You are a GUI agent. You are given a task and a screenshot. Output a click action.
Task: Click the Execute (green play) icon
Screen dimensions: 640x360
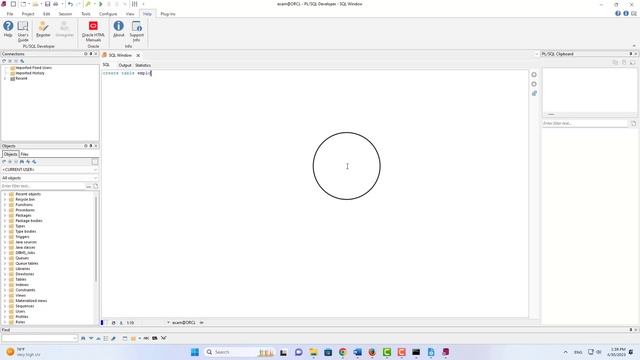click(x=100, y=4)
